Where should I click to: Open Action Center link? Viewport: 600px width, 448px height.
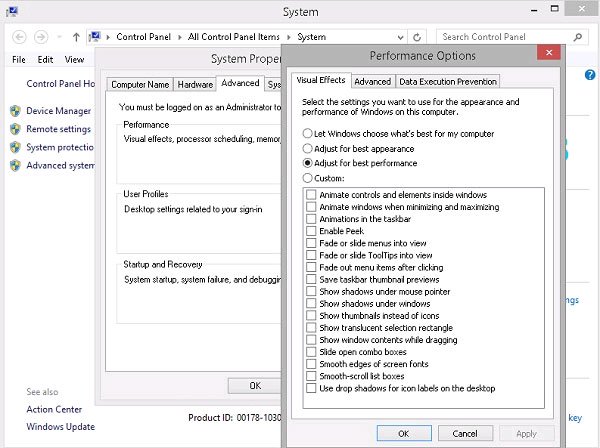click(54, 409)
